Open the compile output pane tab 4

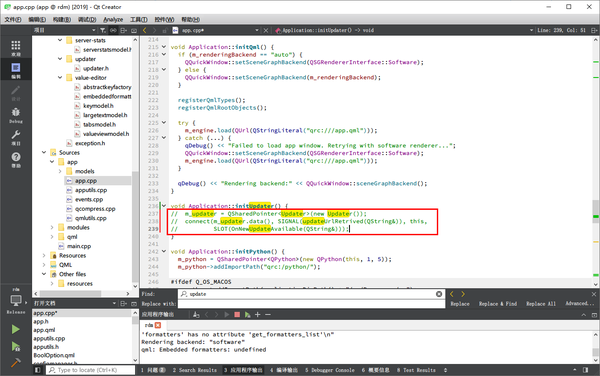[x=284, y=370]
